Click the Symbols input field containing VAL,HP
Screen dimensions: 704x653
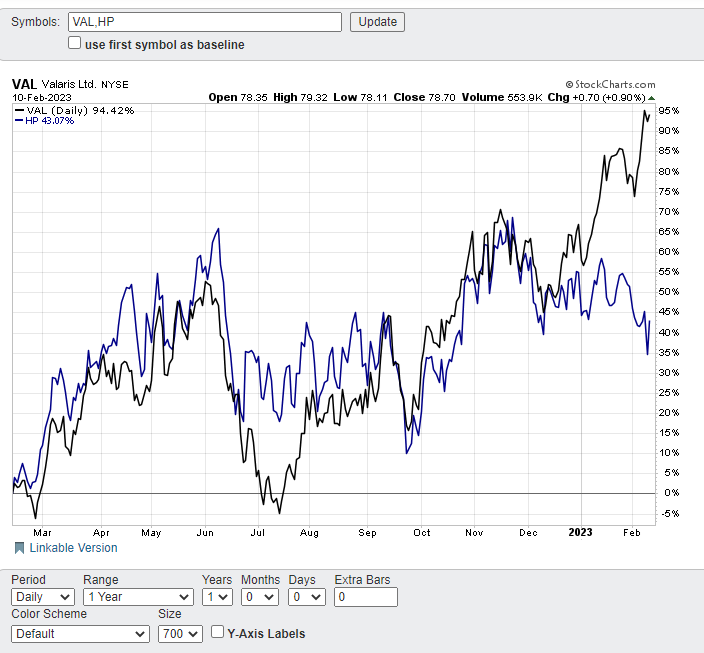pyautogui.click(x=205, y=22)
